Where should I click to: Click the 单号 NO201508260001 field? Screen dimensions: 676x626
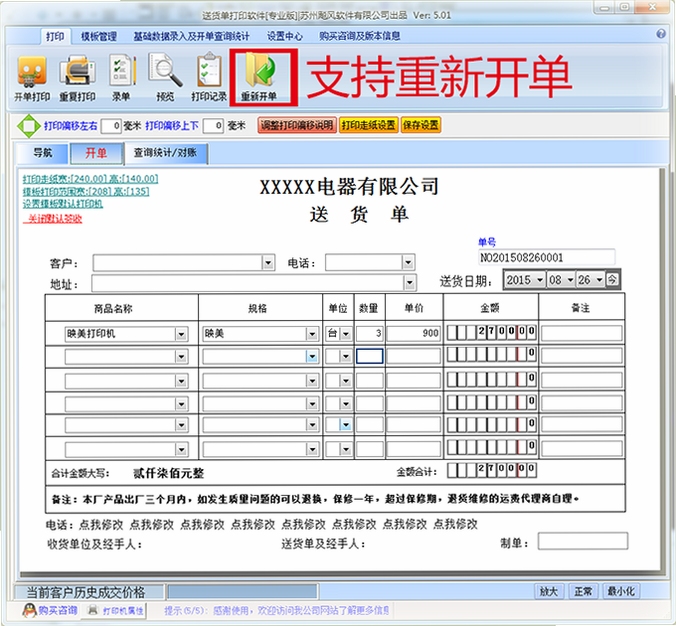click(547, 257)
